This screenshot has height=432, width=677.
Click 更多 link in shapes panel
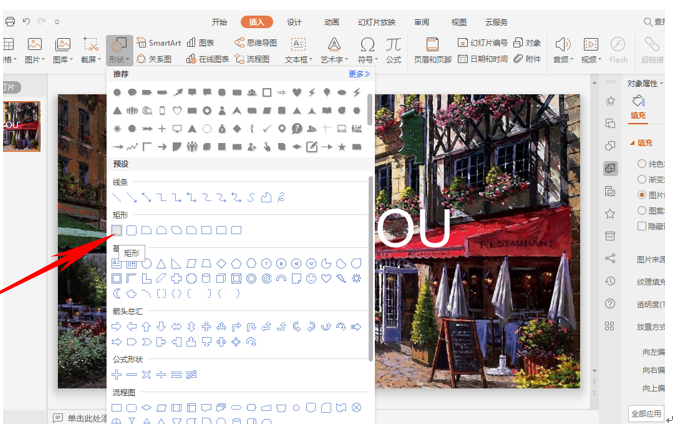[x=359, y=74]
